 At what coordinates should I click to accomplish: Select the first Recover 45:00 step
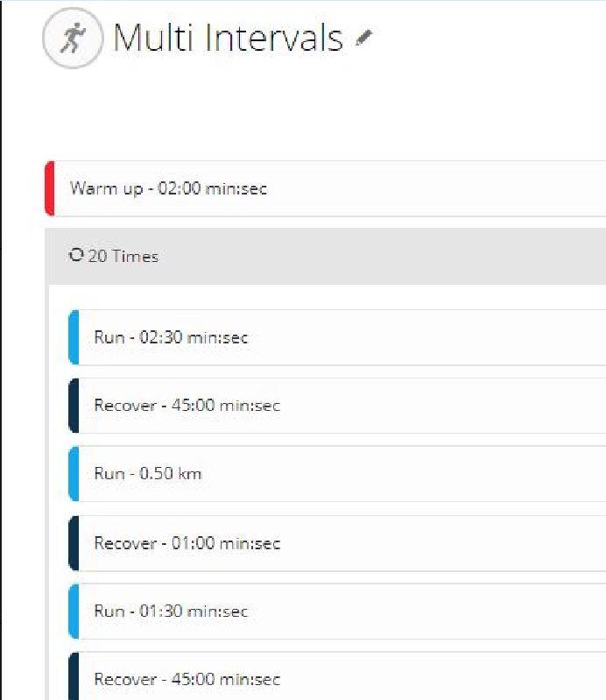(x=337, y=406)
